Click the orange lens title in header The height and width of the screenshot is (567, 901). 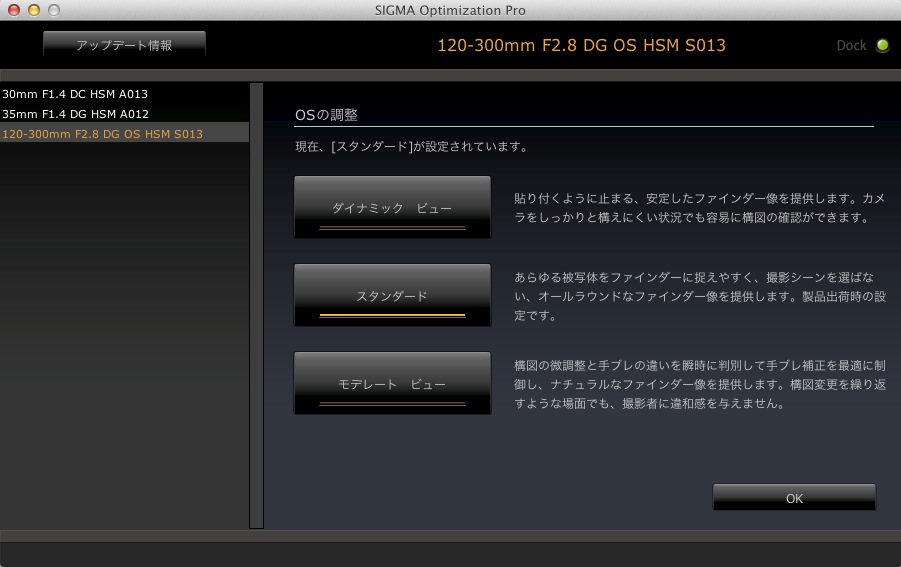(582, 45)
